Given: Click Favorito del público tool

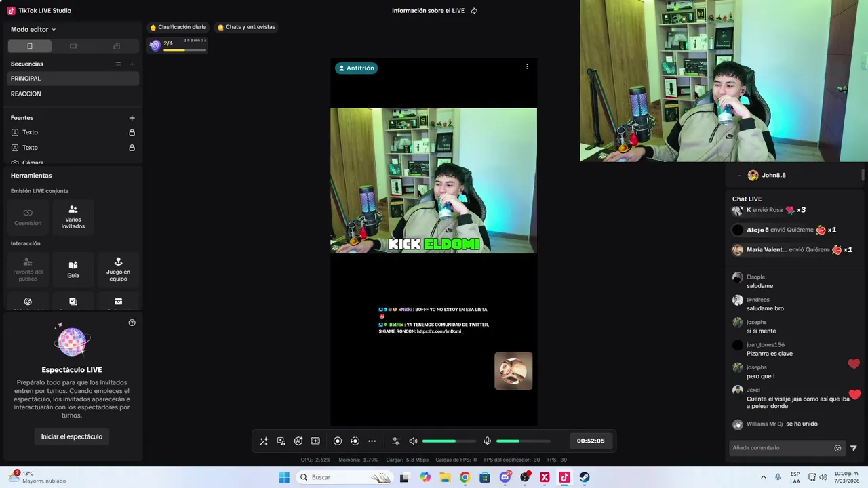Looking at the screenshot, I should coord(28,269).
